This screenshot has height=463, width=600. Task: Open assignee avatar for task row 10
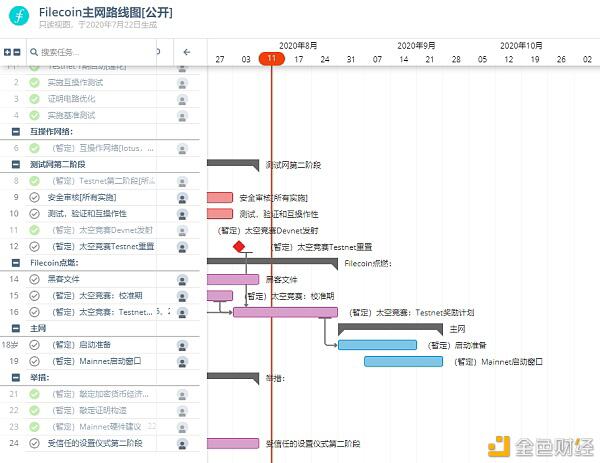[x=183, y=214]
